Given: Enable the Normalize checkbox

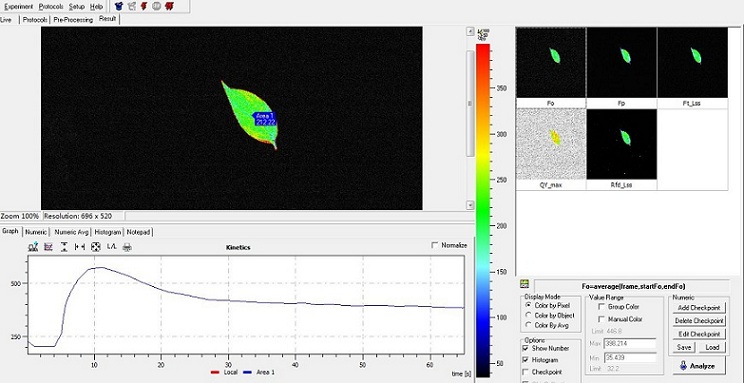Looking at the screenshot, I should [x=435, y=245].
